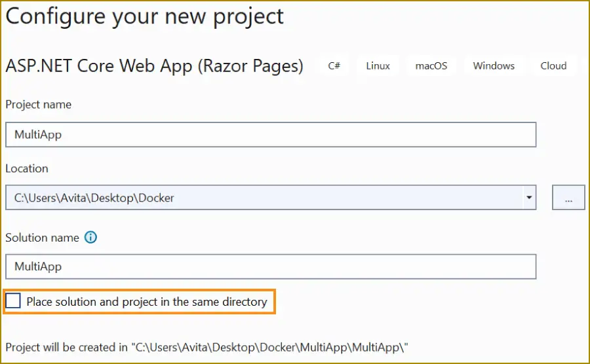This screenshot has height=364, width=590.
Task: Click the 'Project will be created in' path text
Action: pyautogui.click(x=206, y=347)
